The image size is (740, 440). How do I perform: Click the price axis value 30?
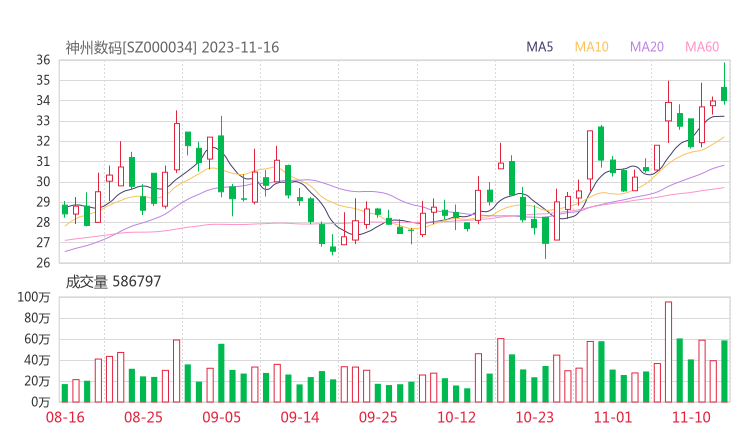pos(43,182)
